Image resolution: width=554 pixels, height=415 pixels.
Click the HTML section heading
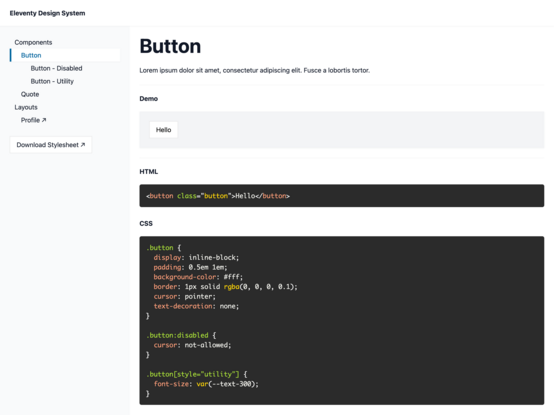tap(149, 172)
